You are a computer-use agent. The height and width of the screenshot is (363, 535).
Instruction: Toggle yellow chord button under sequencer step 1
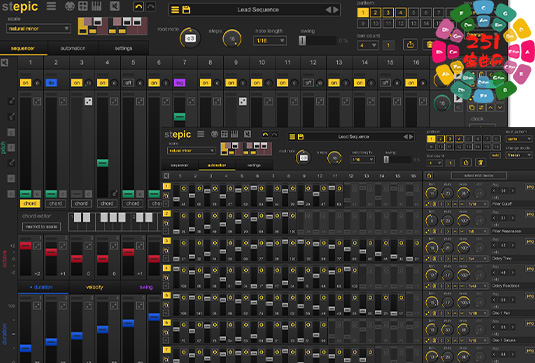tap(30, 204)
